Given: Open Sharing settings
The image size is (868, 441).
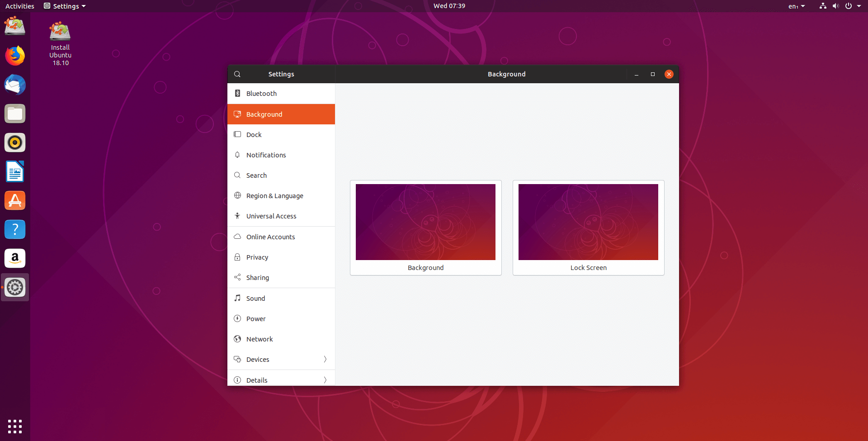Looking at the screenshot, I should tap(281, 277).
